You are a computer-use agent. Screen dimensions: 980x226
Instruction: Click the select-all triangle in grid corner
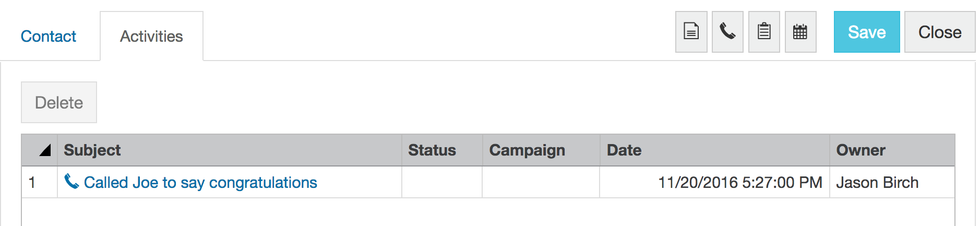(x=44, y=150)
